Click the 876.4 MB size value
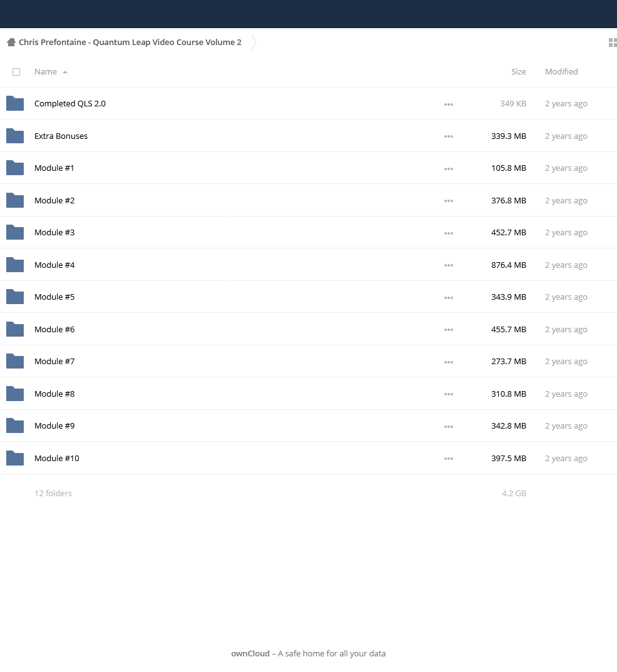Viewport: 617px width, 672px height. [509, 265]
